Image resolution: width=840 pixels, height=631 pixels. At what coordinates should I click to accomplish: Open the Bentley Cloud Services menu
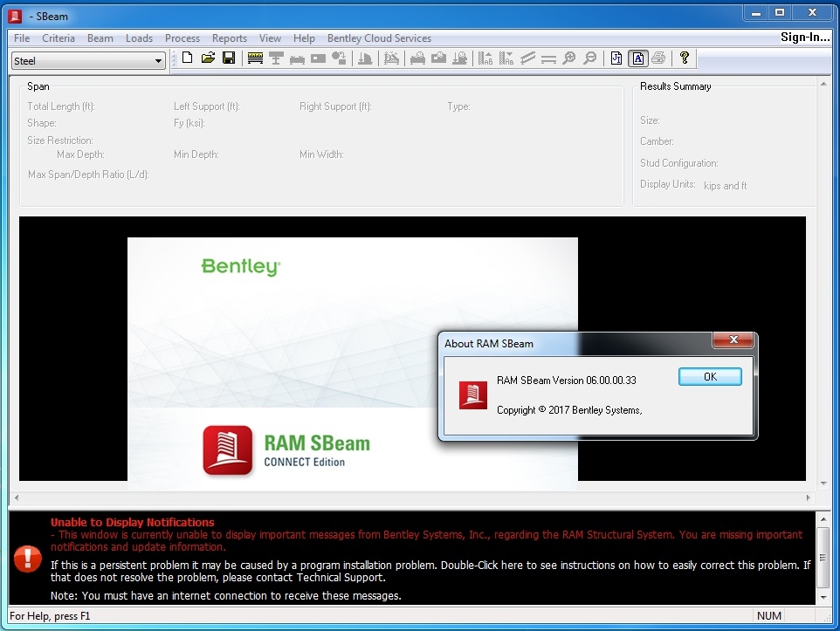coord(379,38)
